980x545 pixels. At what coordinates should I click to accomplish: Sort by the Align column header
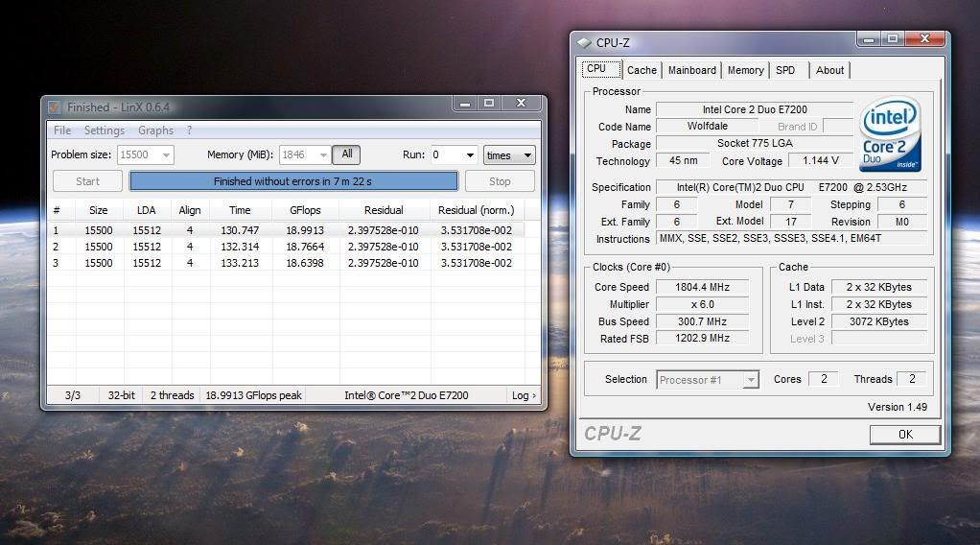click(x=190, y=210)
